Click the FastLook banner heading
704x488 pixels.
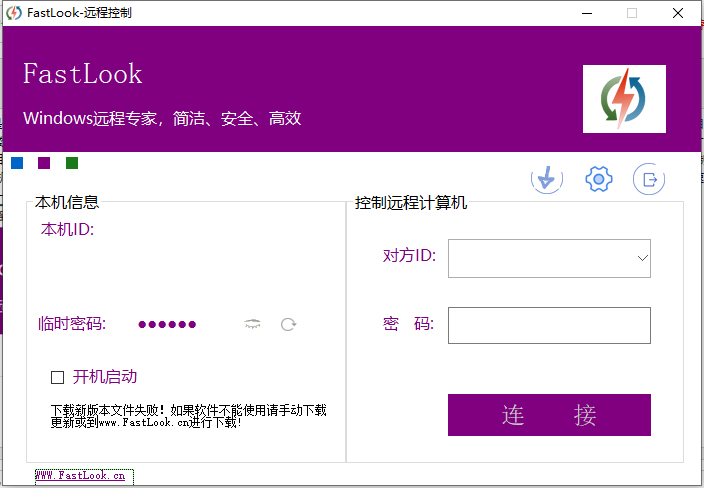83,74
